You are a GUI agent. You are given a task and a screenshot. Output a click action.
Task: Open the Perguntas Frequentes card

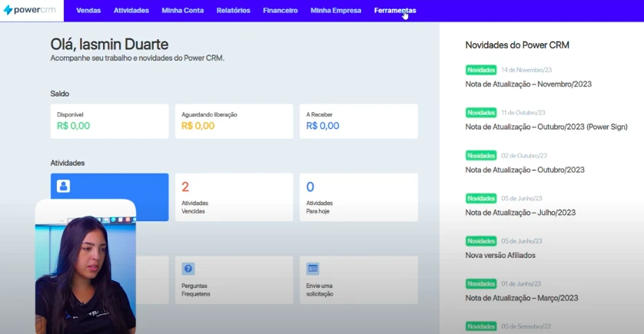tap(234, 279)
